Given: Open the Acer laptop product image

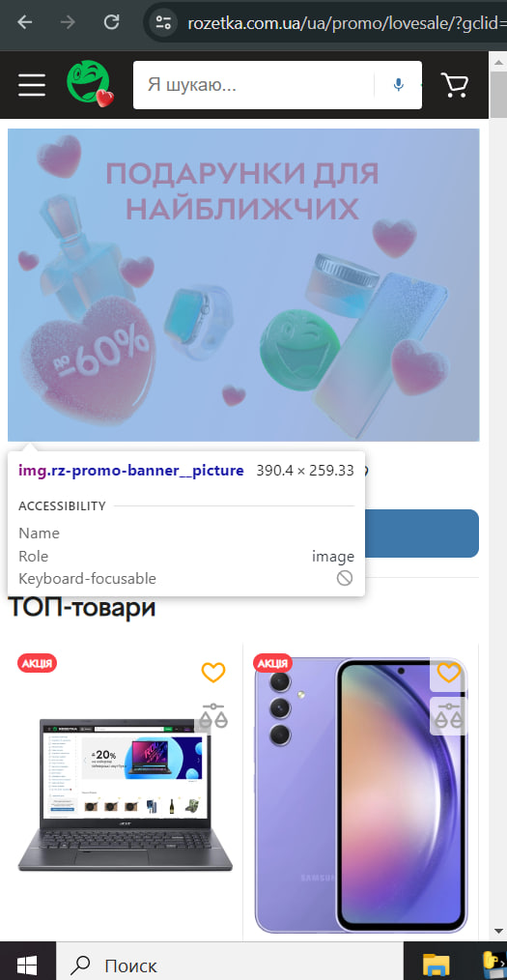Looking at the screenshot, I should point(125,794).
